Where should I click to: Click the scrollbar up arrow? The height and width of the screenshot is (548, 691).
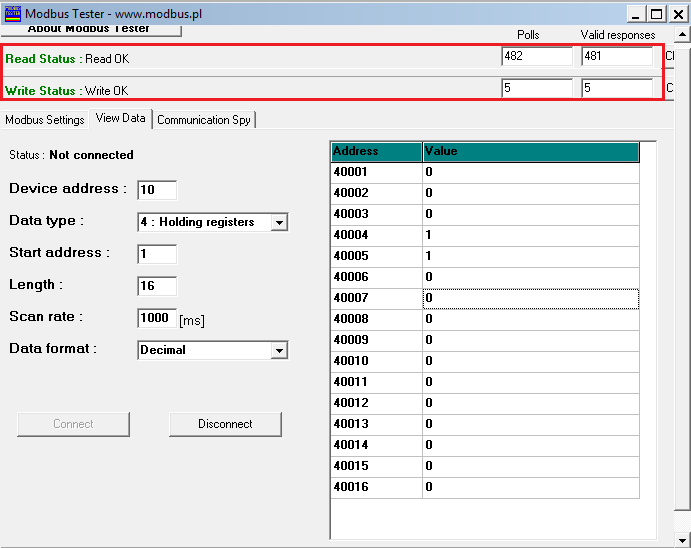click(x=682, y=34)
